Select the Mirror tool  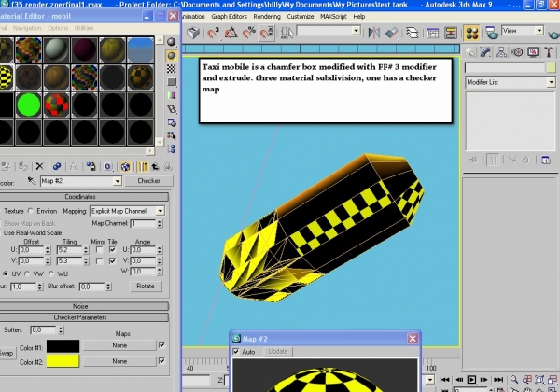[373, 33]
